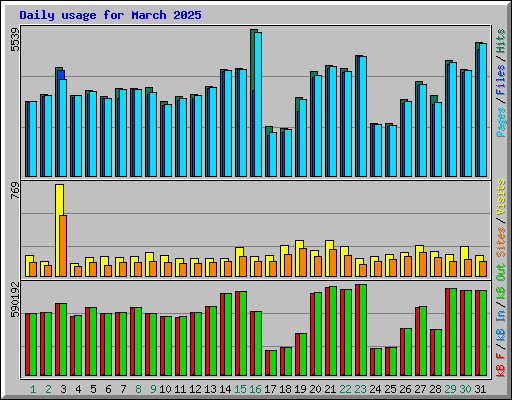Click day label 5 on the x-axis

(x=93, y=389)
